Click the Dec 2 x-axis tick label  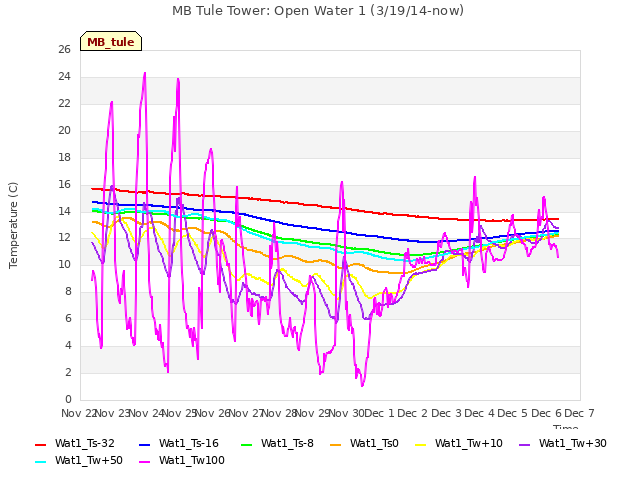click(x=412, y=413)
